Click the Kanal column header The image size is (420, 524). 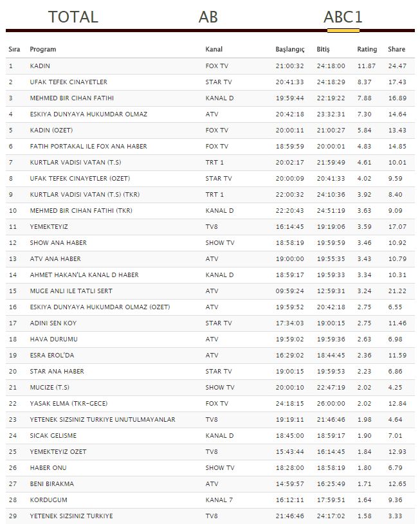214,49
